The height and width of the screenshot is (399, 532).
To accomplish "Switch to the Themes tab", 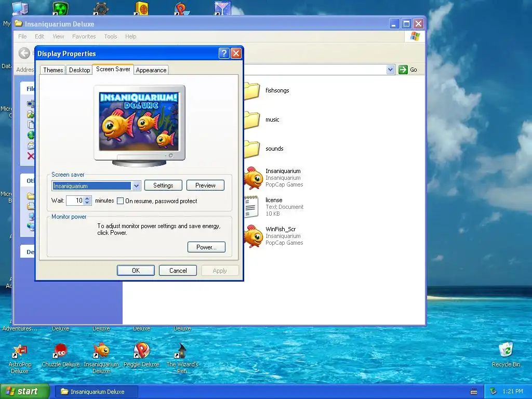I will 53,70.
